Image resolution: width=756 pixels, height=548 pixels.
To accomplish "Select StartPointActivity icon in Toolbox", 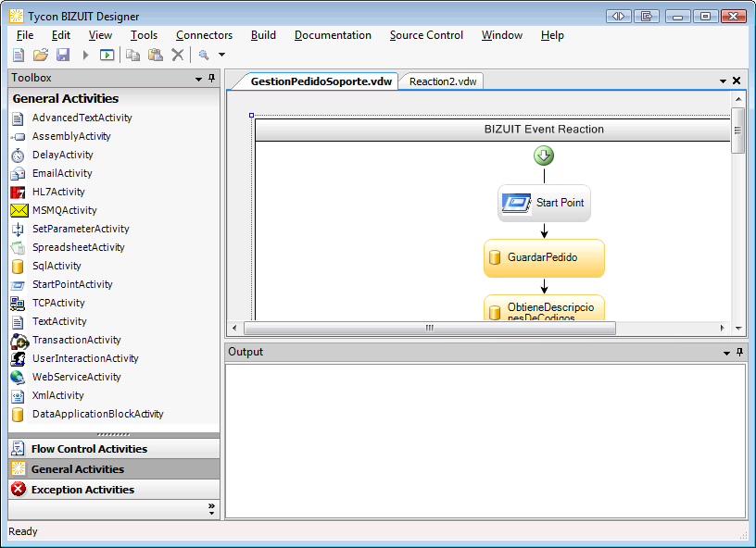I will pyautogui.click(x=18, y=285).
